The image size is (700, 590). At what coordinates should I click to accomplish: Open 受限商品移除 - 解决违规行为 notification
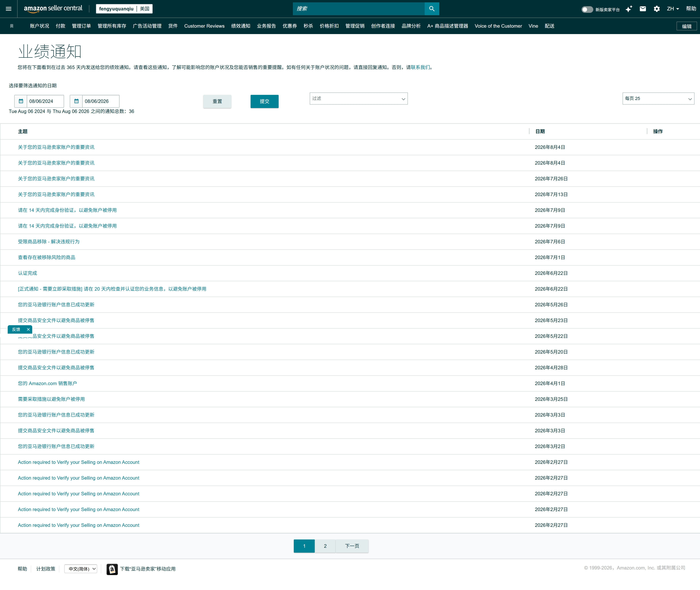click(x=49, y=242)
